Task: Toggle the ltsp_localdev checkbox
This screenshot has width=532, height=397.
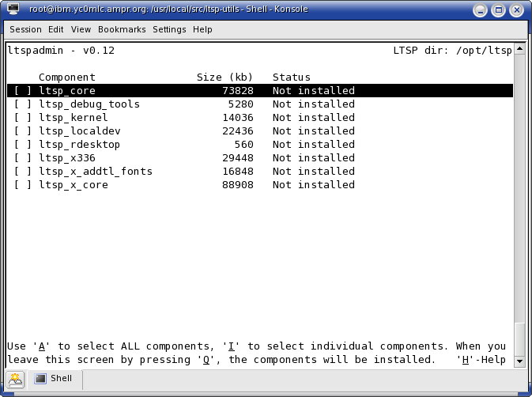Action: [23, 131]
